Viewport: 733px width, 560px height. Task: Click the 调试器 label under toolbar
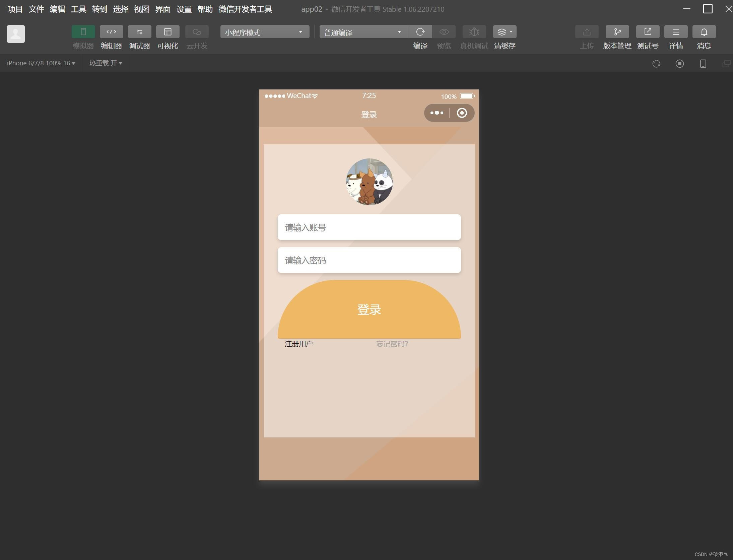[139, 46]
